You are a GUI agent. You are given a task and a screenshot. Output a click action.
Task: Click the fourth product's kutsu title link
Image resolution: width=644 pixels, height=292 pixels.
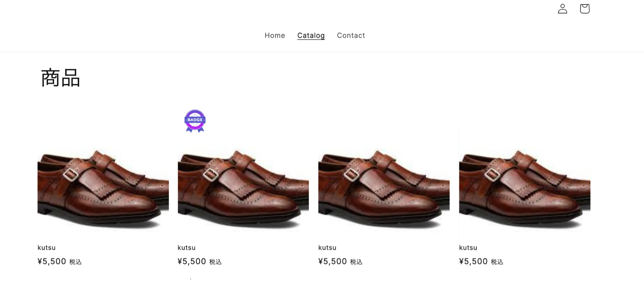tap(468, 248)
